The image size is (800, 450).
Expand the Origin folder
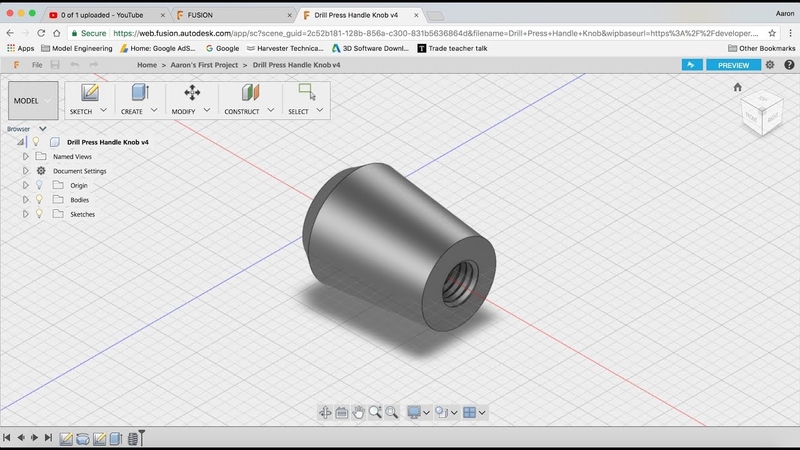coord(26,185)
